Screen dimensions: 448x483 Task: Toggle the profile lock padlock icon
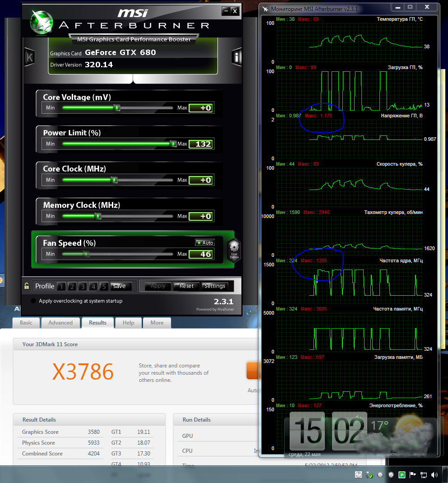click(x=27, y=286)
